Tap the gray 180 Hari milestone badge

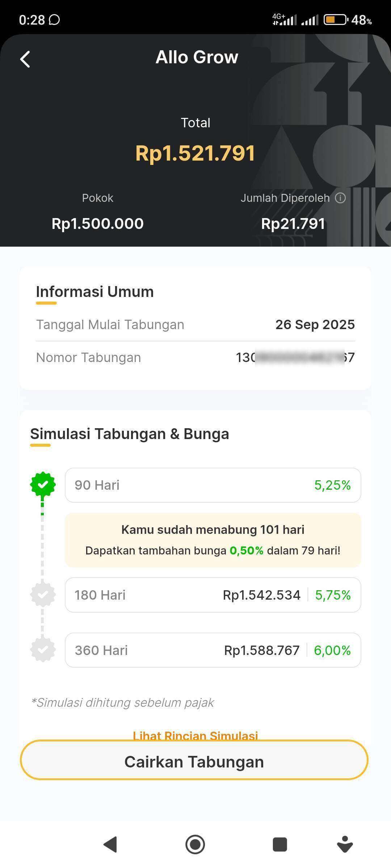click(43, 595)
